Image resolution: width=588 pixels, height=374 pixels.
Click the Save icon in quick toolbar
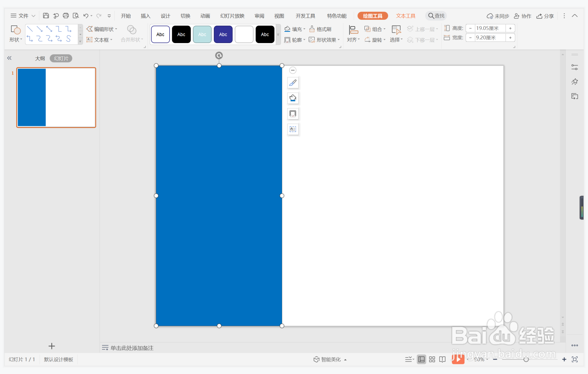tap(46, 16)
